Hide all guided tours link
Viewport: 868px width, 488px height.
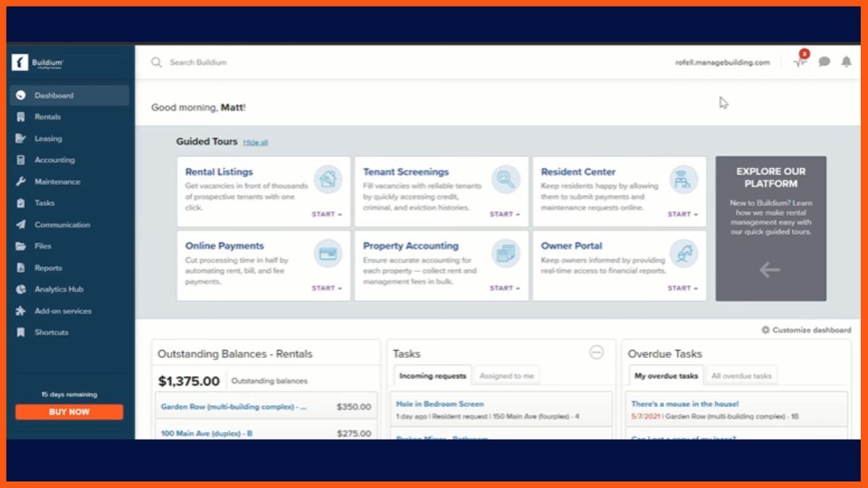(x=255, y=142)
